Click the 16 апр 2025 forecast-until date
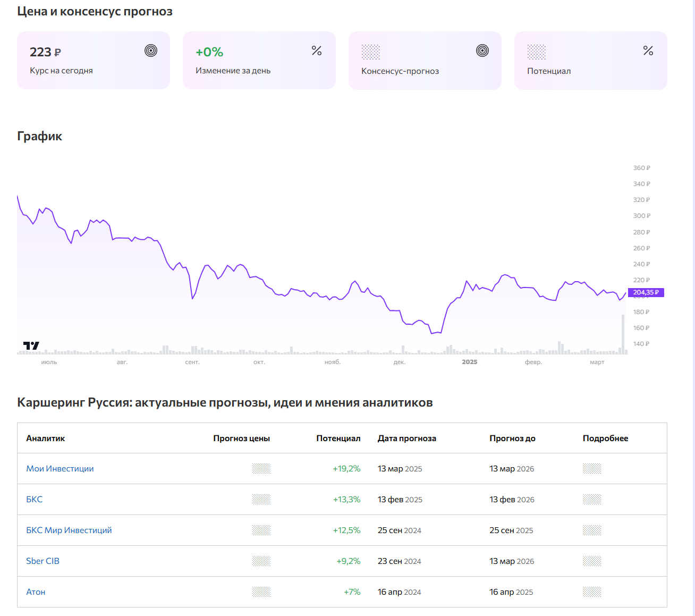695x616 pixels. click(511, 592)
